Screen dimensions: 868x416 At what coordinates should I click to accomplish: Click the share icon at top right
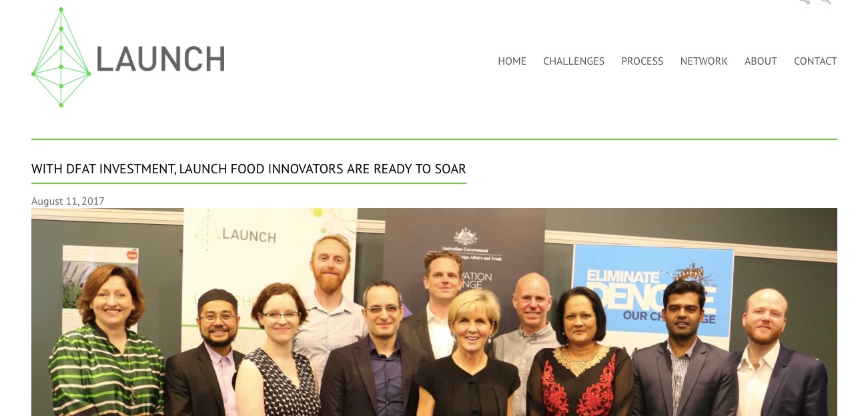[x=805, y=2]
